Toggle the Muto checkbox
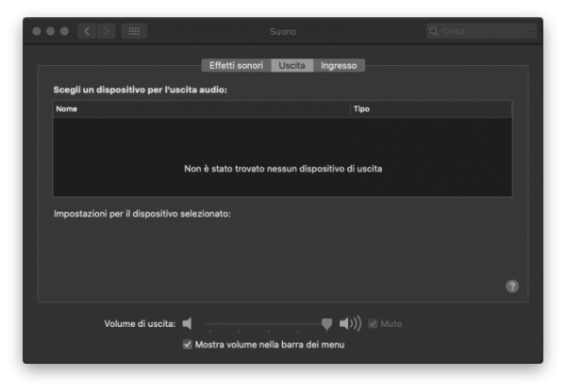 pyautogui.click(x=373, y=323)
